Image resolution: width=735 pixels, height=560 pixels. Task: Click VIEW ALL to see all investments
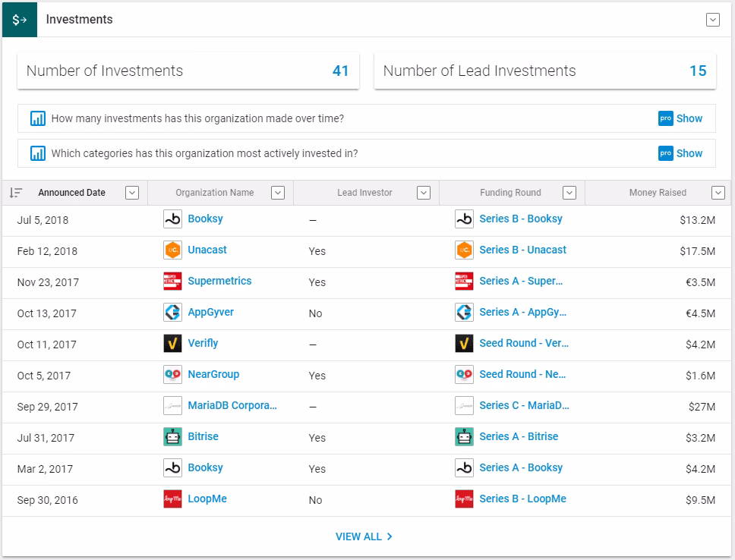(364, 536)
